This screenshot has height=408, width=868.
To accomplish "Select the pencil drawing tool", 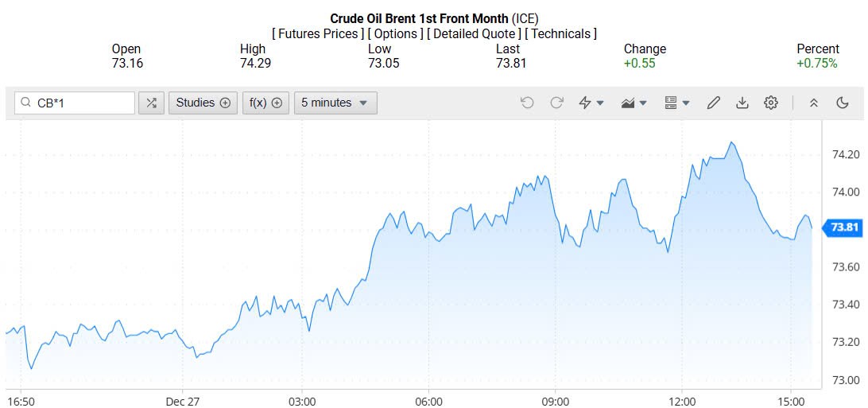I will pos(713,103).
